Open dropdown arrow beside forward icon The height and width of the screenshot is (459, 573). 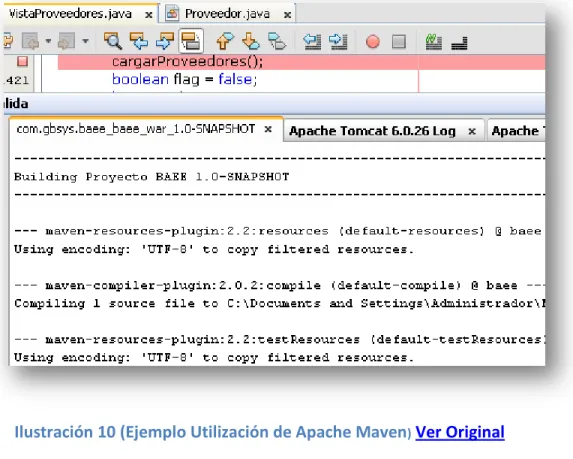coord(86,41)
